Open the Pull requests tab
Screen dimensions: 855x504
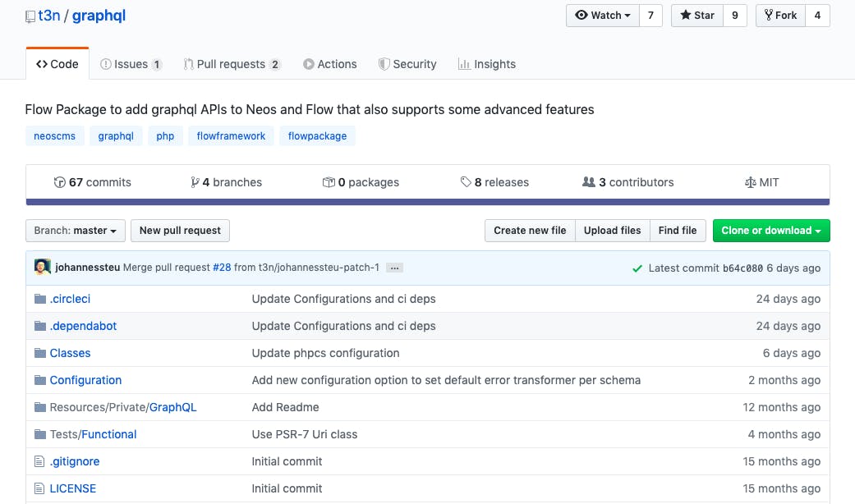[232, 64]
